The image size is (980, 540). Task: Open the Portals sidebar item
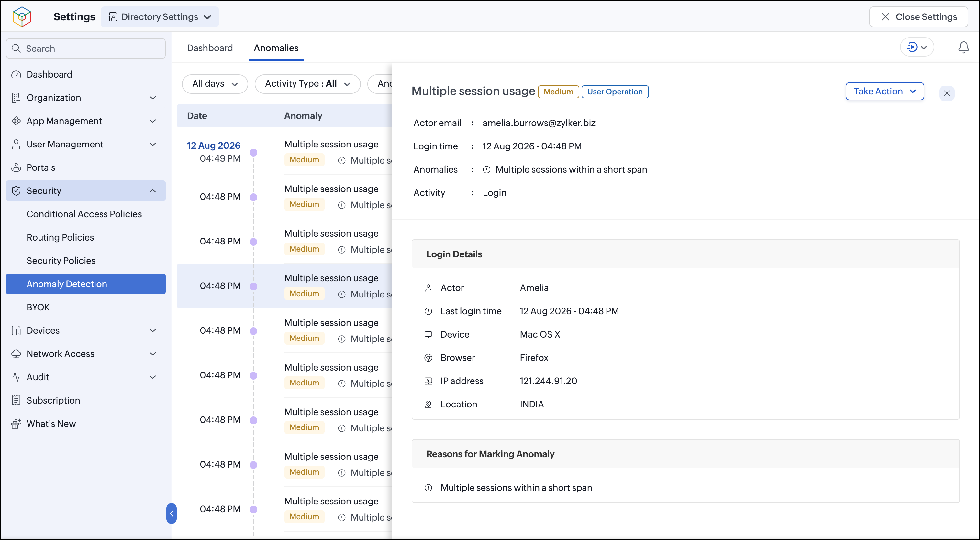pos(85,167)
